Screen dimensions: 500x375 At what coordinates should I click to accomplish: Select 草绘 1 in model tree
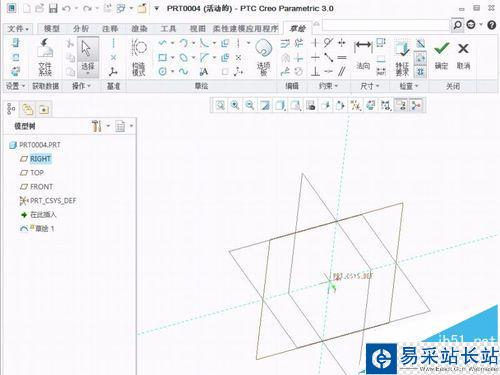37,229
